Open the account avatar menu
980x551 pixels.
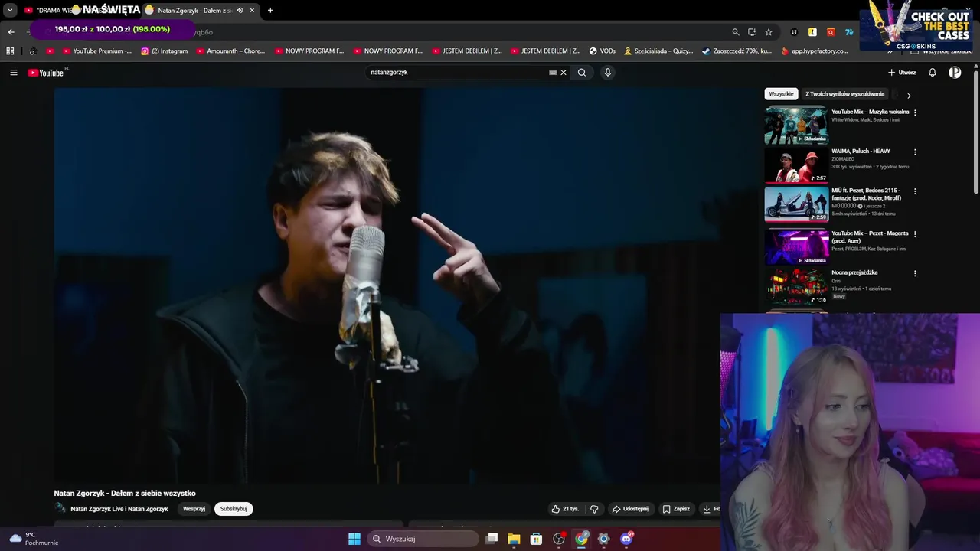[955, 73]
